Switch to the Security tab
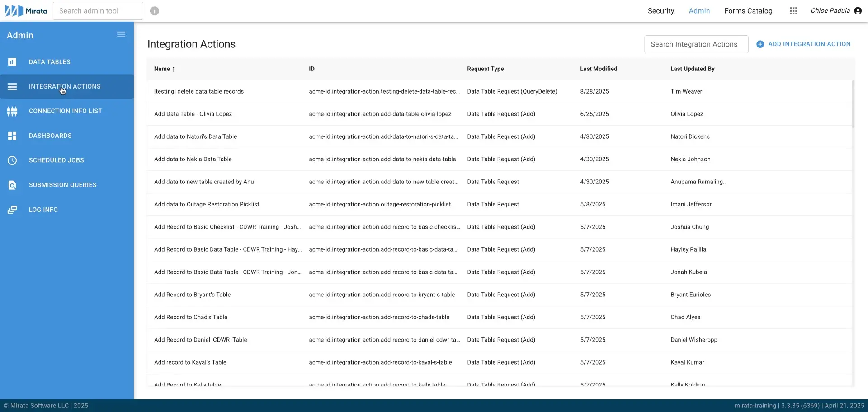 [660, 11]
